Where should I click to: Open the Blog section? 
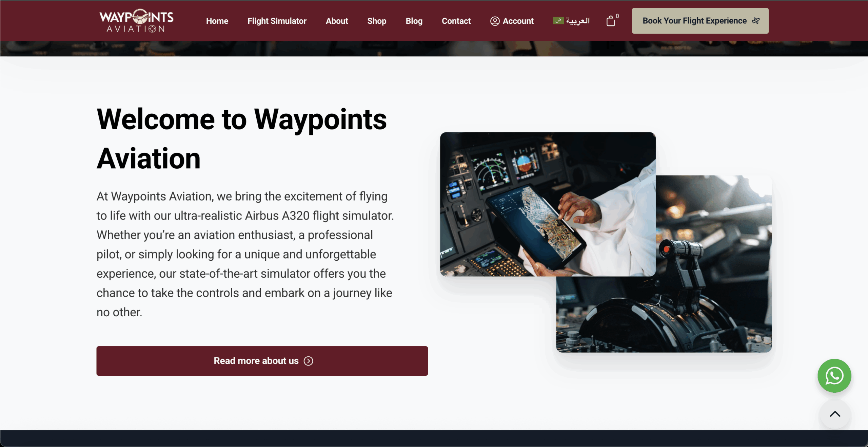414,21
